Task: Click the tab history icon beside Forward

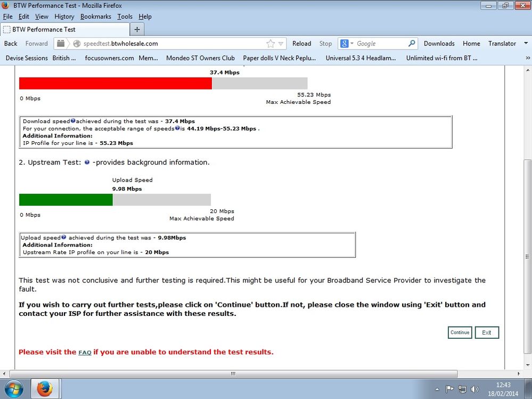Action: [x=61, y=44]
